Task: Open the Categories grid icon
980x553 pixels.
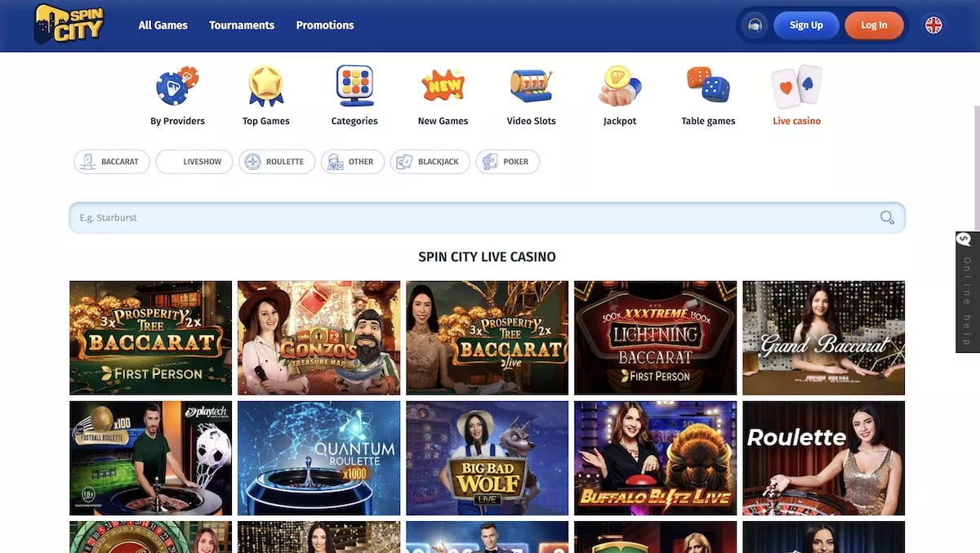Action: (354, 87)
